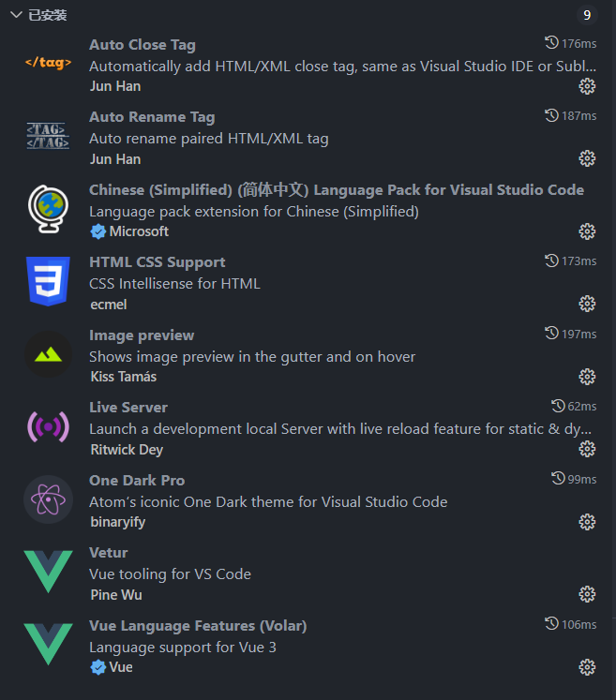The width and height of the screenshot is (616, 700).
Task: Click the 已安装 section header label
Action: coord(48,15)
